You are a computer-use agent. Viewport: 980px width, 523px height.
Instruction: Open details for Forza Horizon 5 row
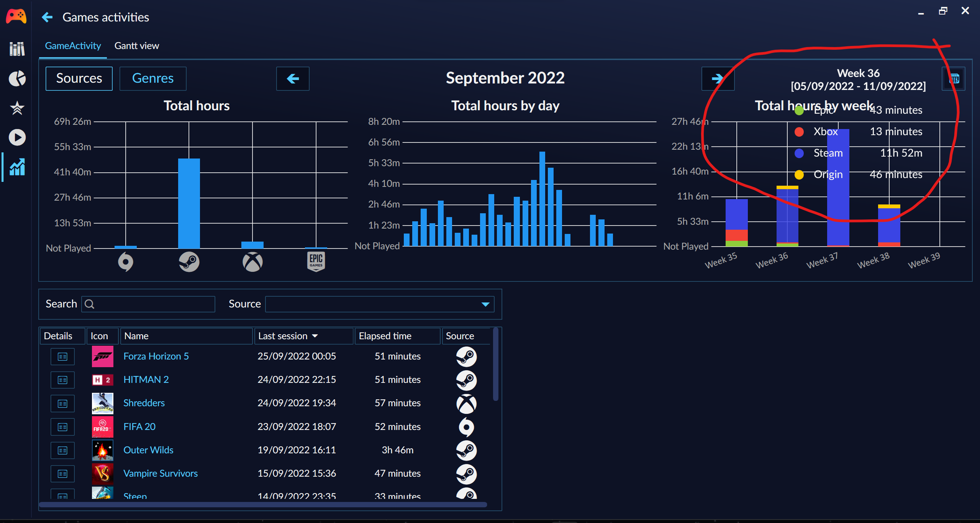coord(62,357)
